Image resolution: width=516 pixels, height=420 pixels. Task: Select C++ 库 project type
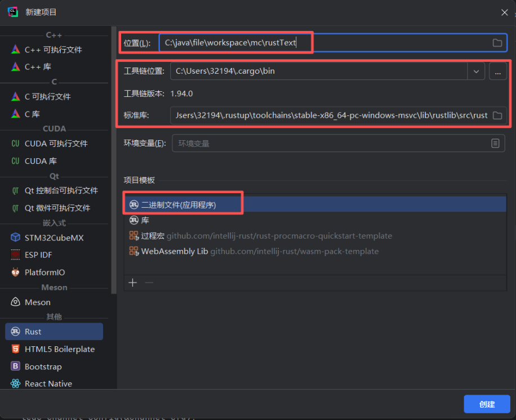point(54,67)
